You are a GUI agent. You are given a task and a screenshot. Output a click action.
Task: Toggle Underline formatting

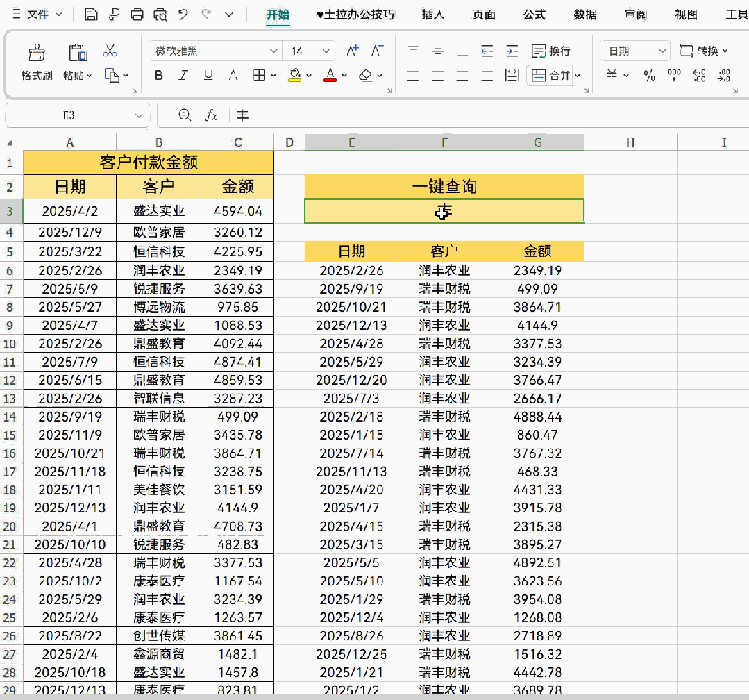208,75
